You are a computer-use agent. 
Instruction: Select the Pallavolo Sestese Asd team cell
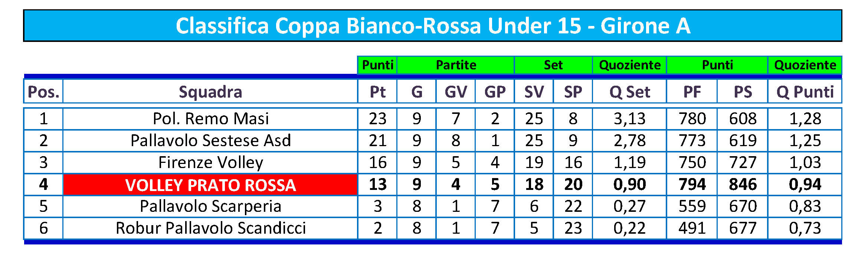click(x=210, y=141)
